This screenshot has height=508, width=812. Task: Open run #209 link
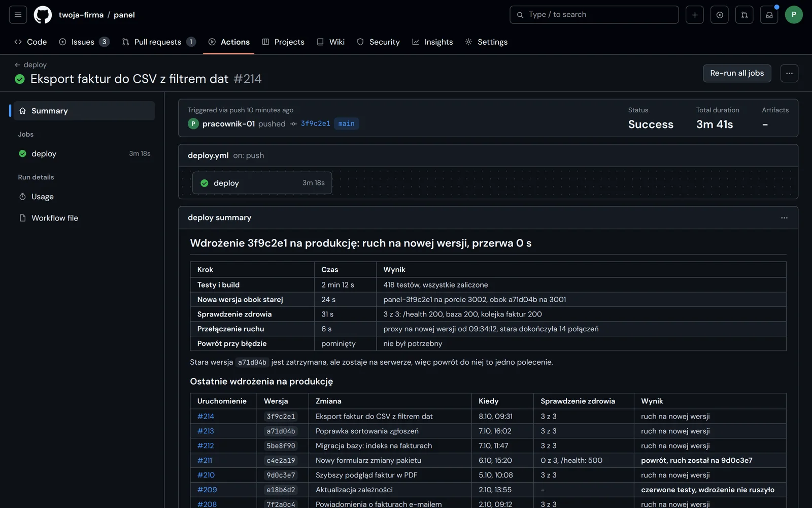(x=207, y=490)
